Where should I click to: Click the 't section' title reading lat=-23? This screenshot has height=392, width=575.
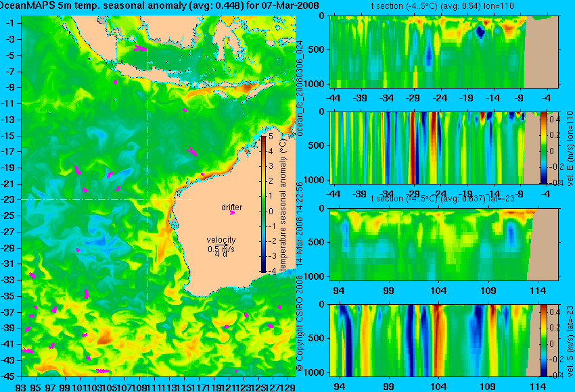pos(443,199)
